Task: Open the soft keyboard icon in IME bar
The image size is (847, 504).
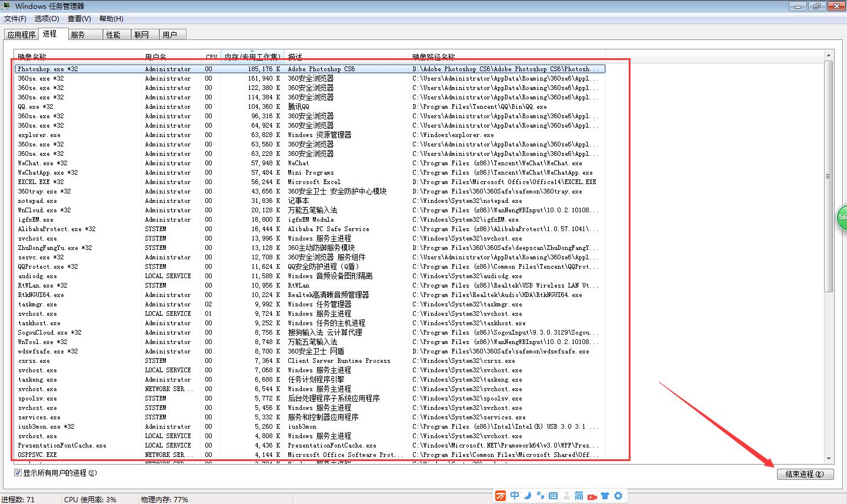Action: pos(553,496)
